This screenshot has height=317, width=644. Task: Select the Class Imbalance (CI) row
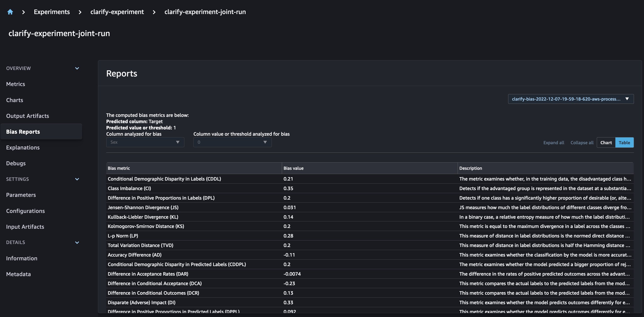point(129,188)
